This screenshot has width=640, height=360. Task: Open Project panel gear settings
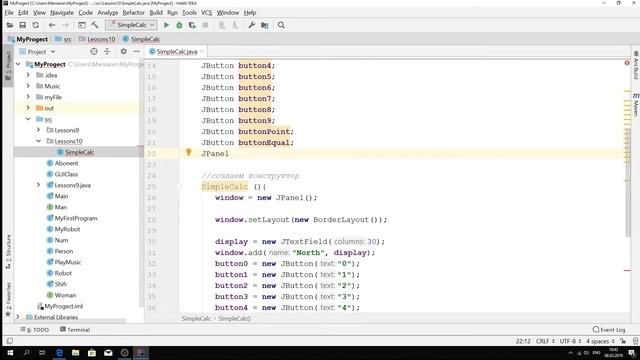[x=123, y=51]
